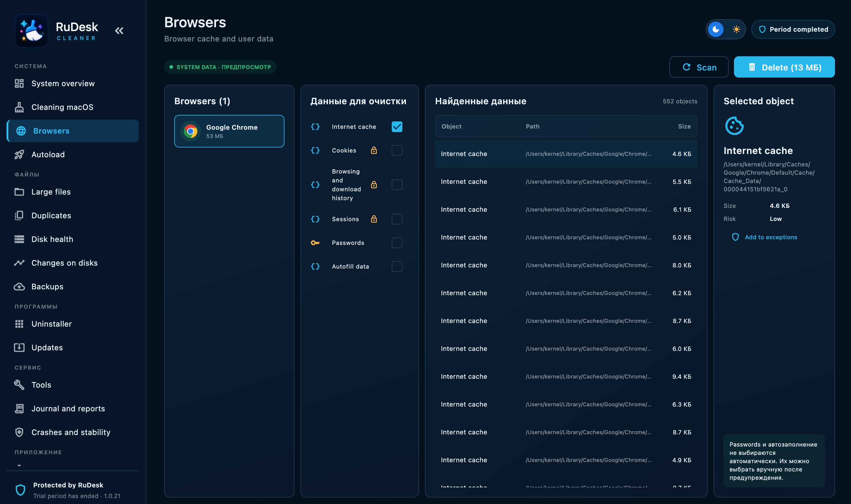851x504 pixels.
Task: Tick the Passwords checkbox
Action: [x=397, y=243]
